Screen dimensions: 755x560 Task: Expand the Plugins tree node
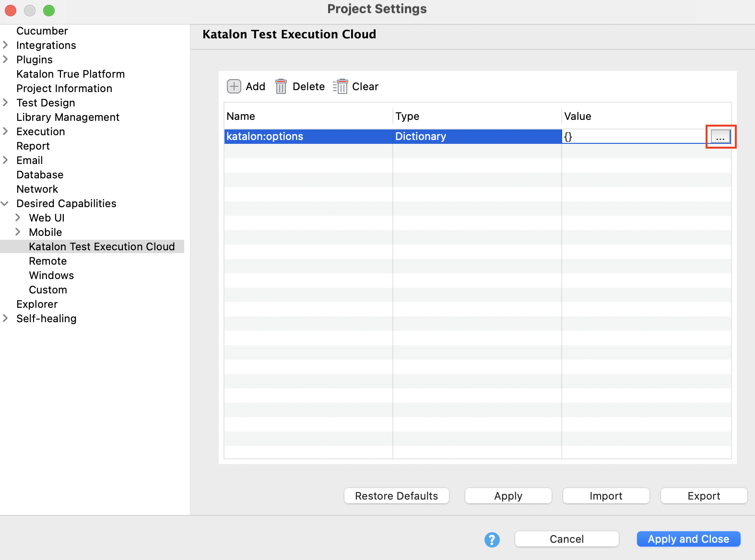(5, 59)
